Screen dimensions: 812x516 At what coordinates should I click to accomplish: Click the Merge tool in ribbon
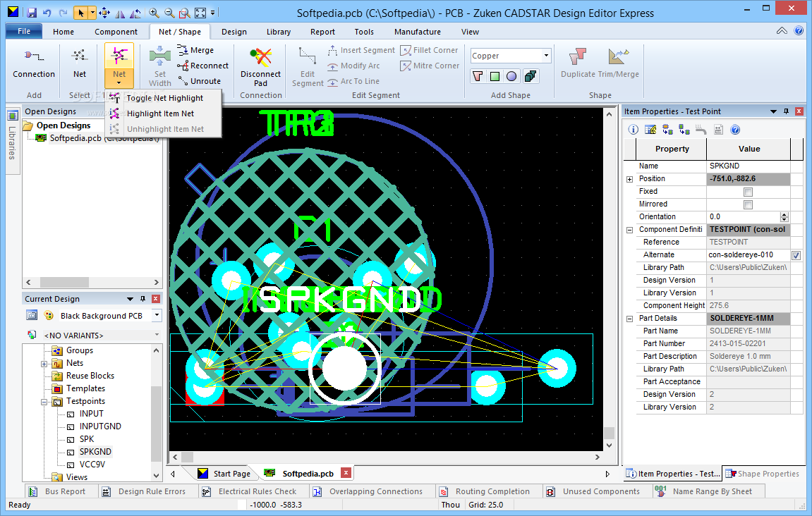click(x=195, y=50)
